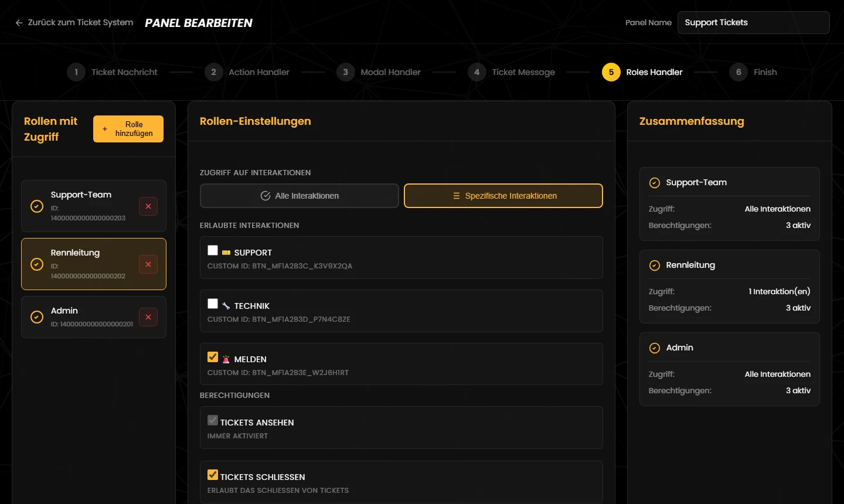Remove the Admin role with its red X
Image resolution: width=844 pixels, height=504 pixels.
tap(148, 317)
